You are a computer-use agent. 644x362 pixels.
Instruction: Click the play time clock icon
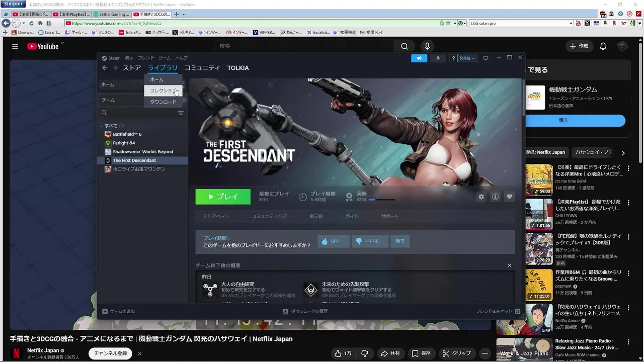pos(303,197)
